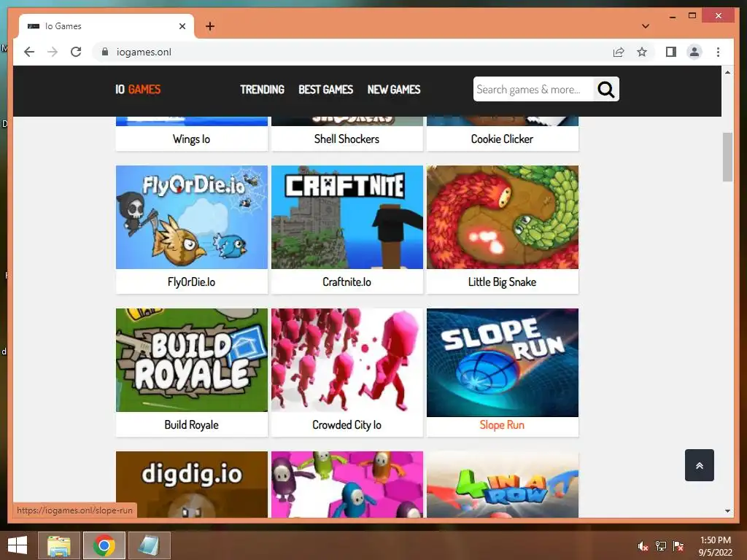Screen dimensions: 747x560
Task: Click the FlyOrDie.Io title text
Action: pyautogui.click(x=192, y=282)
